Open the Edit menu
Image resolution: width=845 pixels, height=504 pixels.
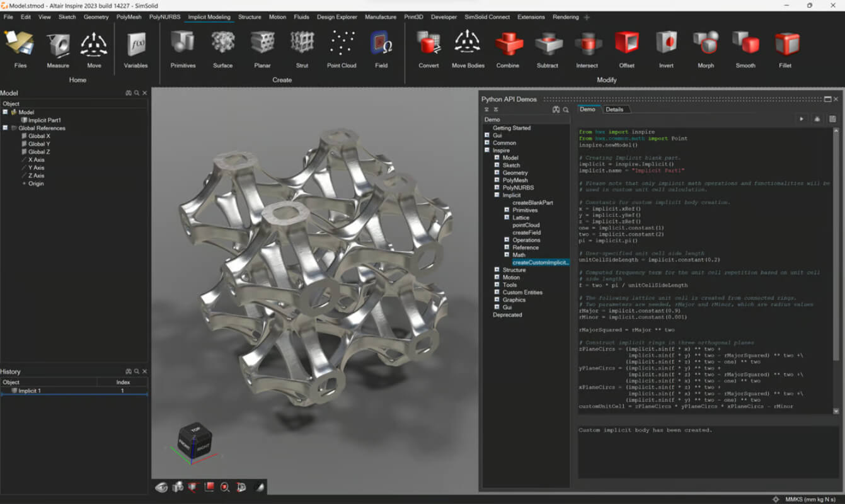26,17
